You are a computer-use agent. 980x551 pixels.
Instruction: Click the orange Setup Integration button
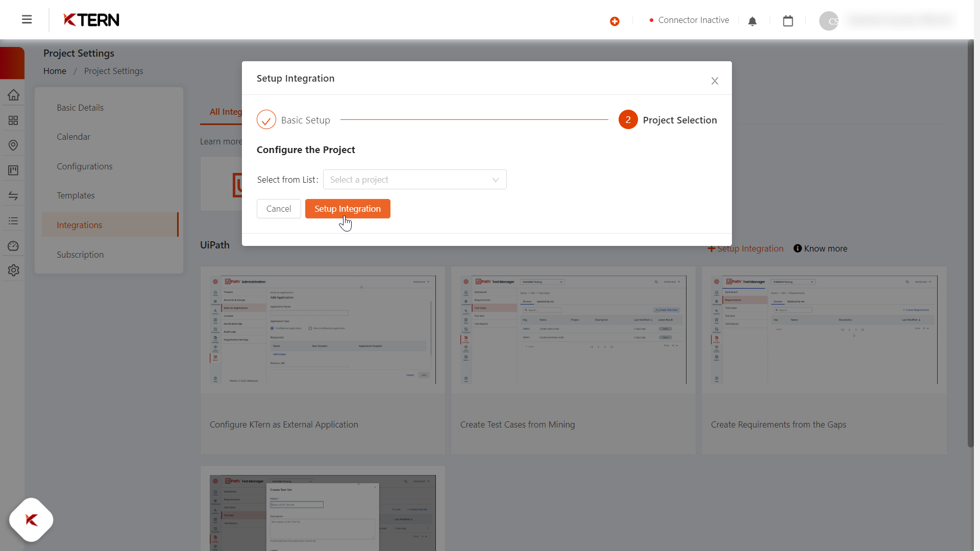coord(348,209)
